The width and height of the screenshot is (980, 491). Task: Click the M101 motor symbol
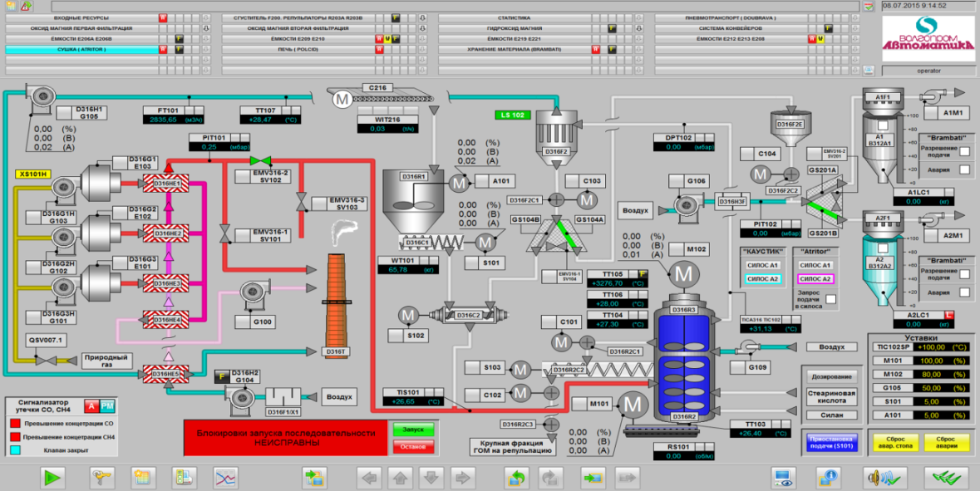(634, 404)
